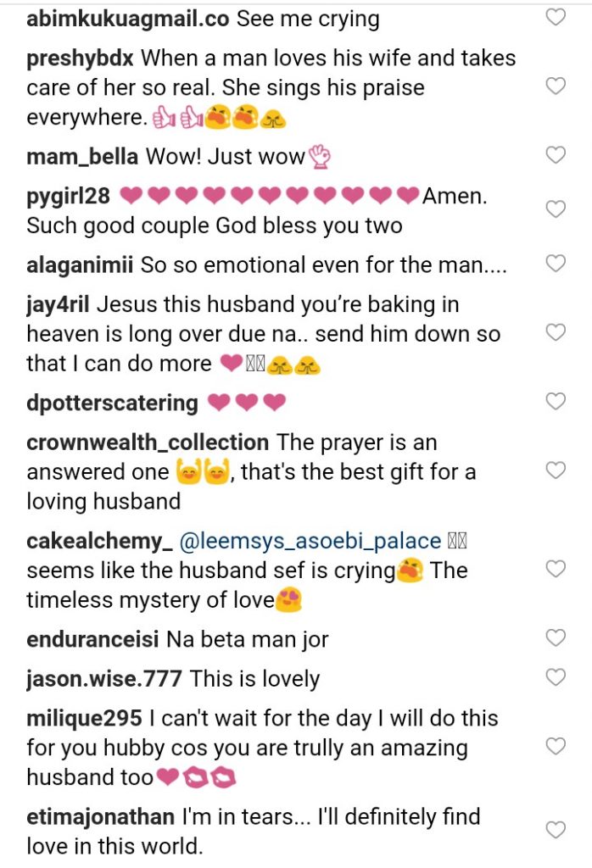
Task: Open dpotterscatering's profile
Action: (112, 403)
